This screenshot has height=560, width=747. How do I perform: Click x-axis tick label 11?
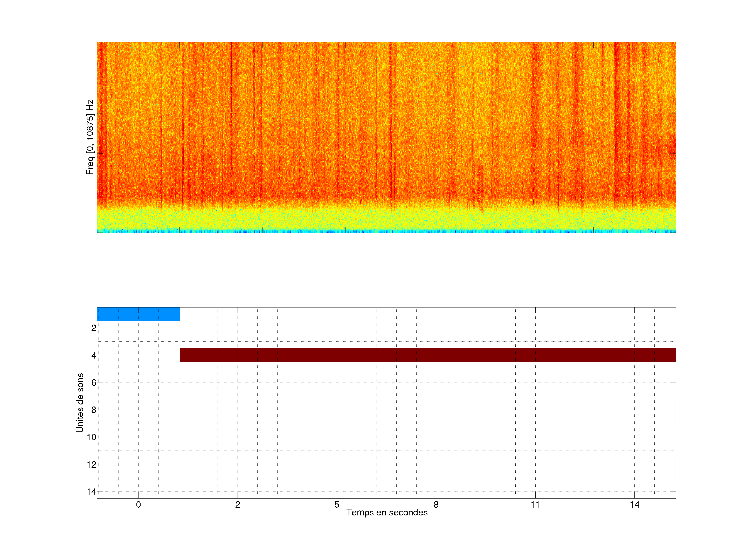coord(535,505)
